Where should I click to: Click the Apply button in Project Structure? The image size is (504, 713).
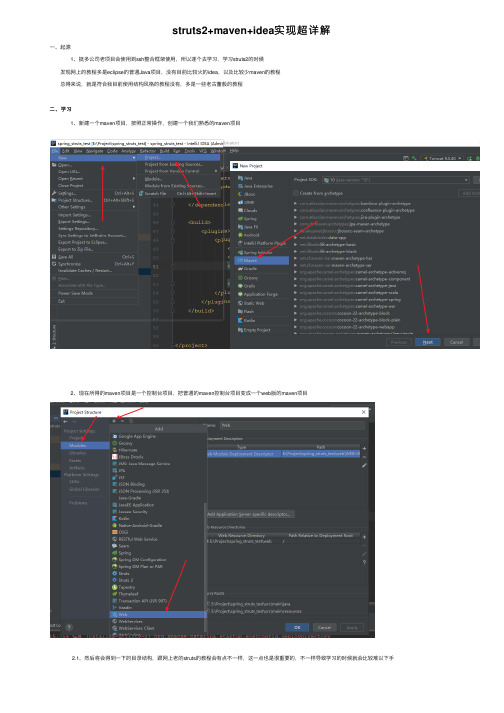tap(352, 628)
